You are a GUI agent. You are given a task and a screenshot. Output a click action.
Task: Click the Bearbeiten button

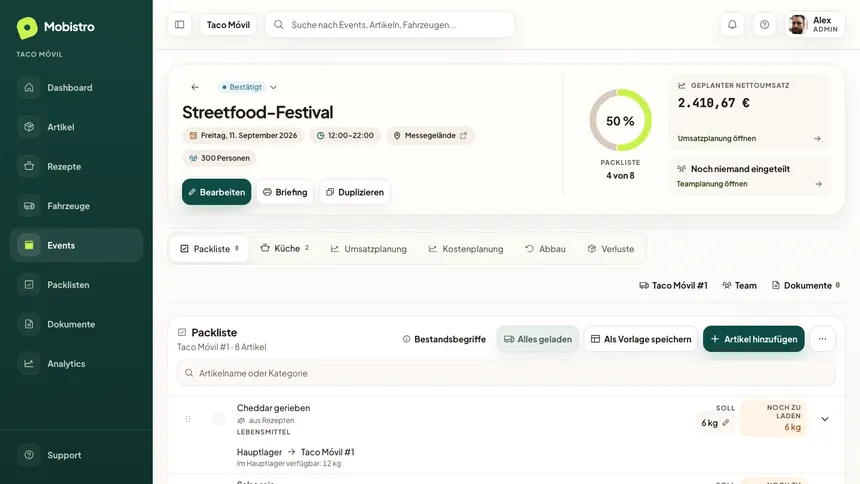pos(217,192)
